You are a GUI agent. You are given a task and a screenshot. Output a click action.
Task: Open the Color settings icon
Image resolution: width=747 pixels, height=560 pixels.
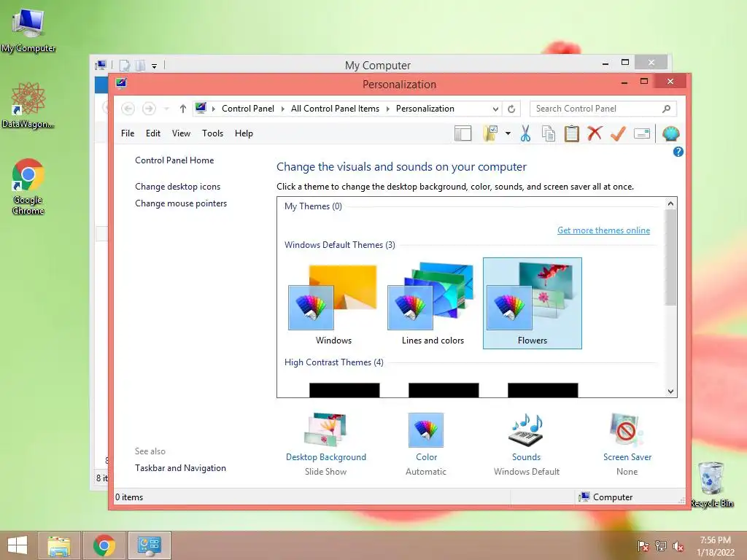coord(426,430)
